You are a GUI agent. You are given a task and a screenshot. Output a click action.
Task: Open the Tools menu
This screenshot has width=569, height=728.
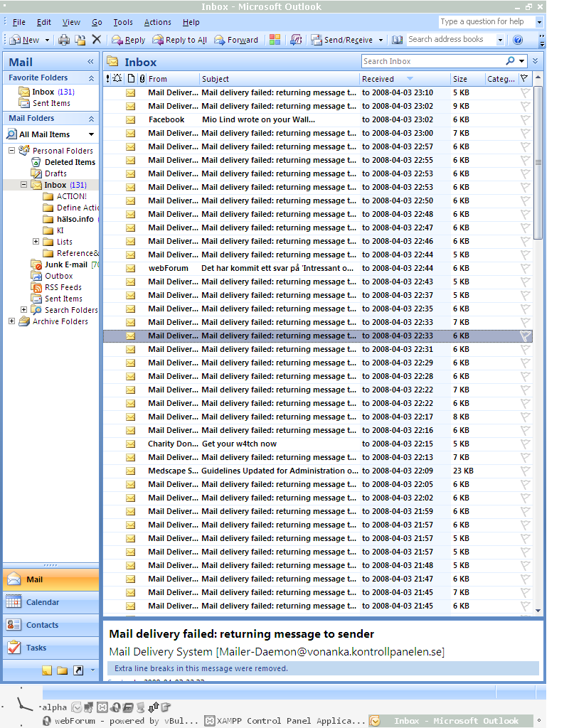tap(123, 22)
